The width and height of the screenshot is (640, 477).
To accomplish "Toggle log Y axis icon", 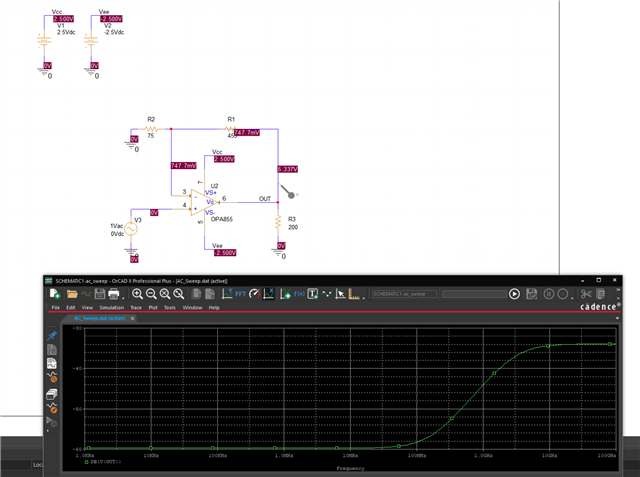I will 227,294.
